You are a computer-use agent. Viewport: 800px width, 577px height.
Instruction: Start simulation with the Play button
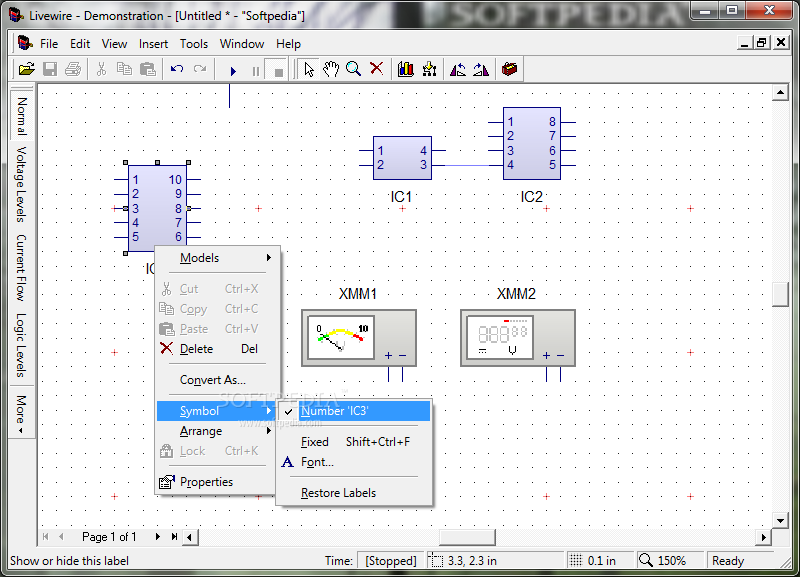tap(233, 71)
